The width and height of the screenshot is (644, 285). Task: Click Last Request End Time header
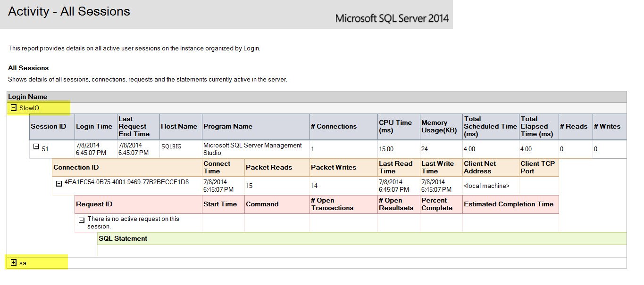(x=139, y=126)
